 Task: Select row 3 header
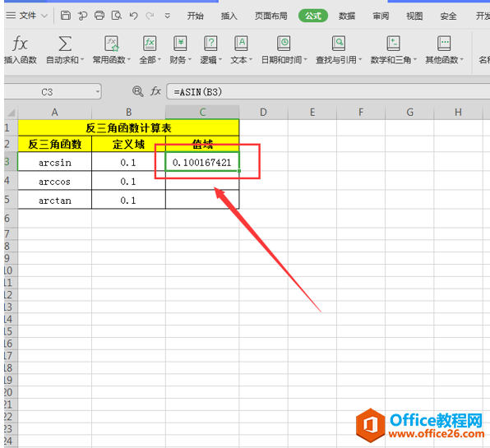click(11, 161)
